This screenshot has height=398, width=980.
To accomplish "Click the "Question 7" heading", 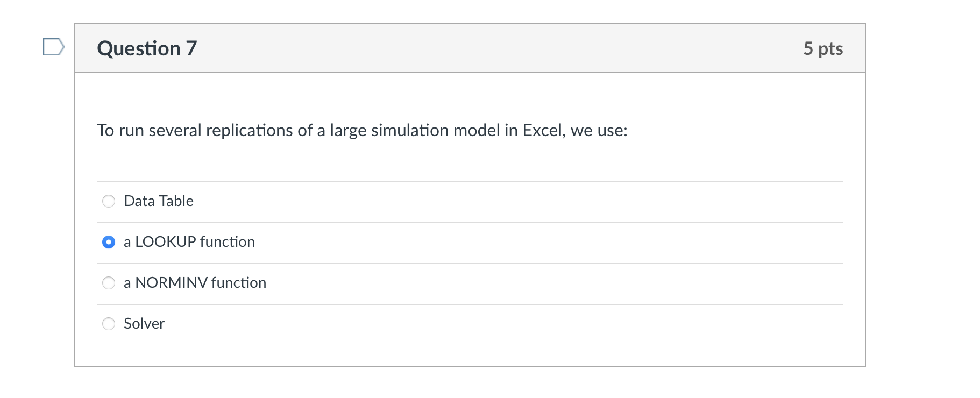I will point(147,48).
